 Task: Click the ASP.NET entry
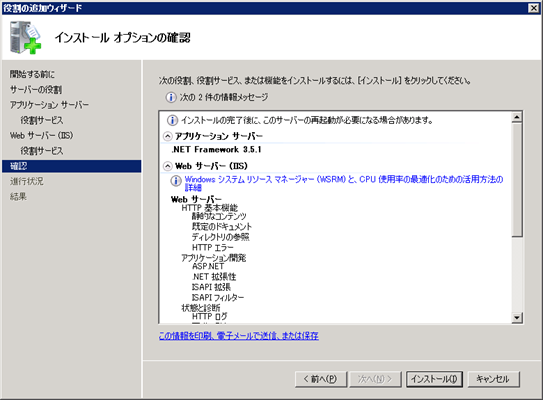pos(208,267)
